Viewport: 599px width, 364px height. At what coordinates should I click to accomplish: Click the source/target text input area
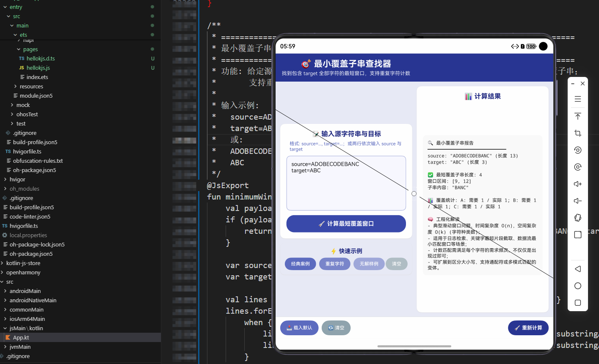pyautogui.click(x=346, y=183)
